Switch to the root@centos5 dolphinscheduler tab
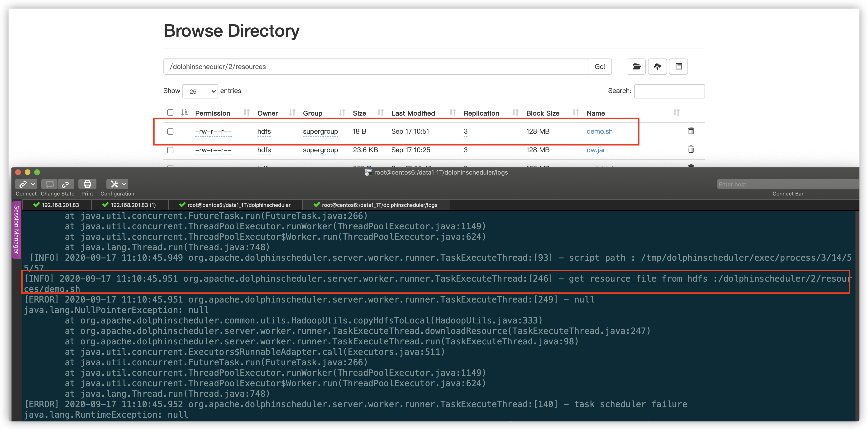868x430 pixels. 238,205
